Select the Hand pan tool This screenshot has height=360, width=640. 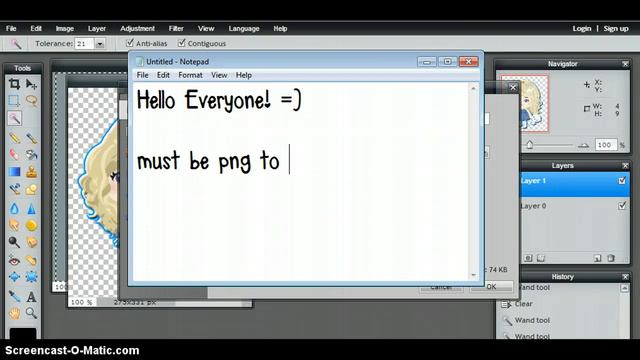(x=14, y=313)
